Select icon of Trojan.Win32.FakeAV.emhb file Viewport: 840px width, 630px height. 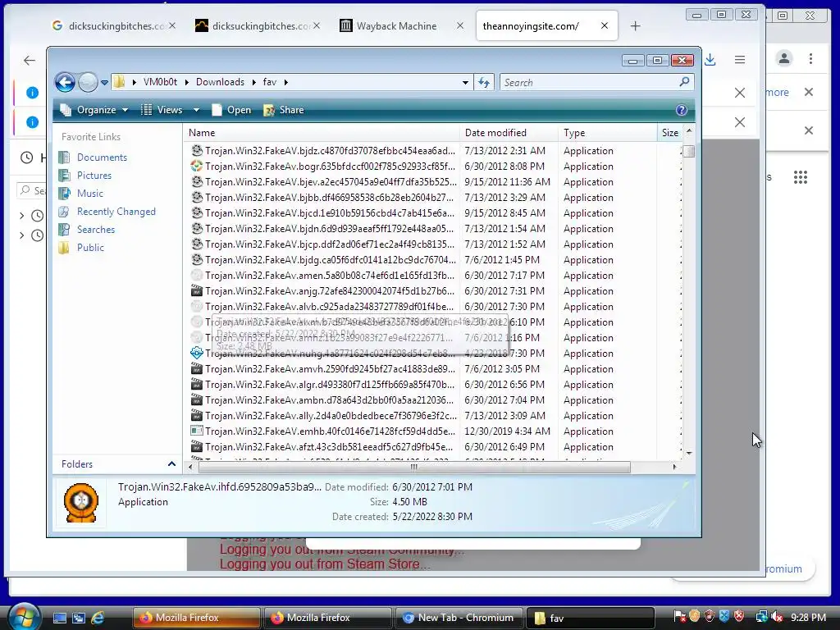pos(197,431)
